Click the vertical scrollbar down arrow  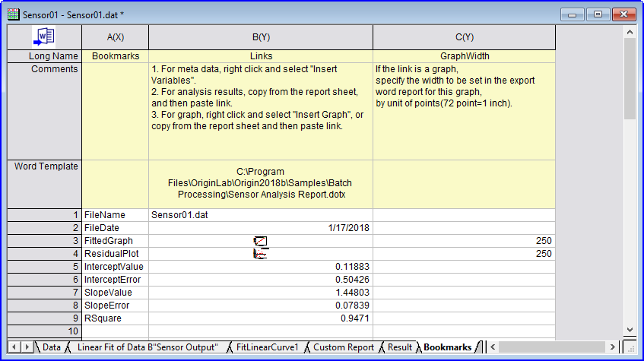630,329
